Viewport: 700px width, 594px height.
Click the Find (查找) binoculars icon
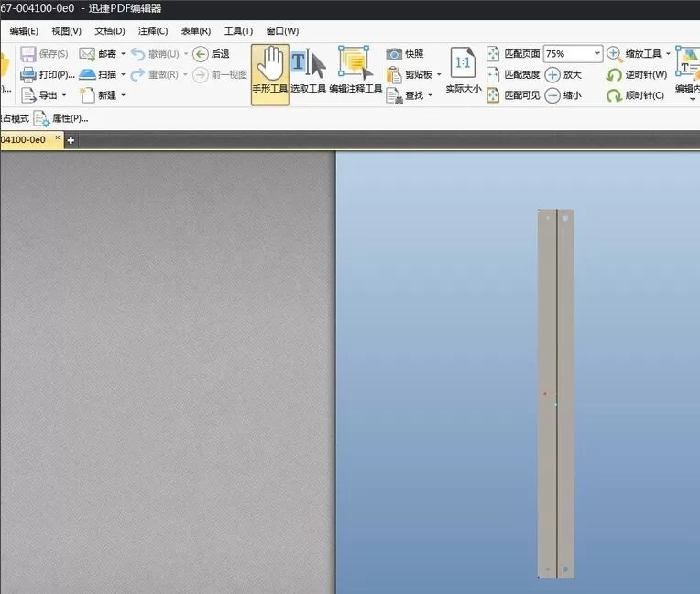394,95
